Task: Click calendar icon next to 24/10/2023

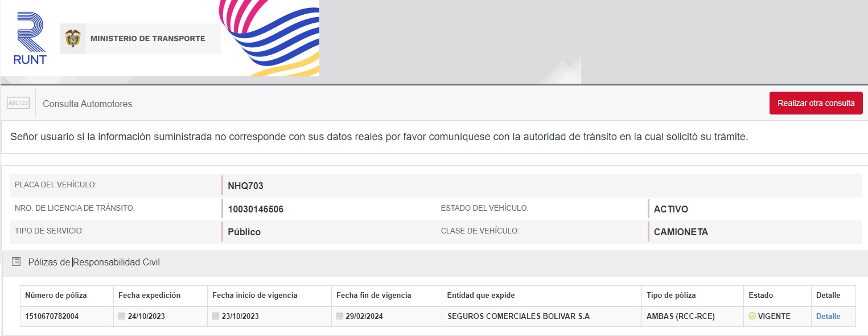Action: pyautogui.click(x=122, y=316)
